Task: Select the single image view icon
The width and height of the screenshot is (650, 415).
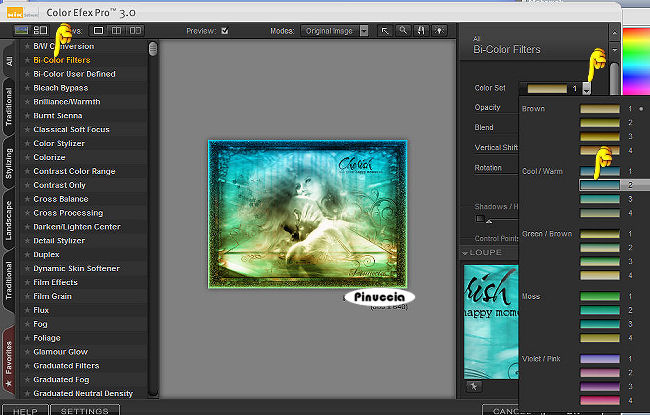Action: [x=99, y=31]
